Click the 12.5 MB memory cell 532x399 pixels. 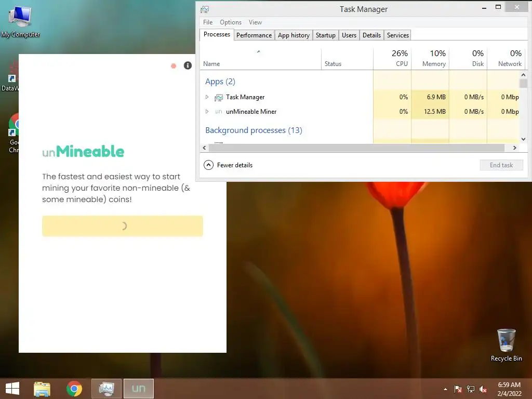point(430,112)
